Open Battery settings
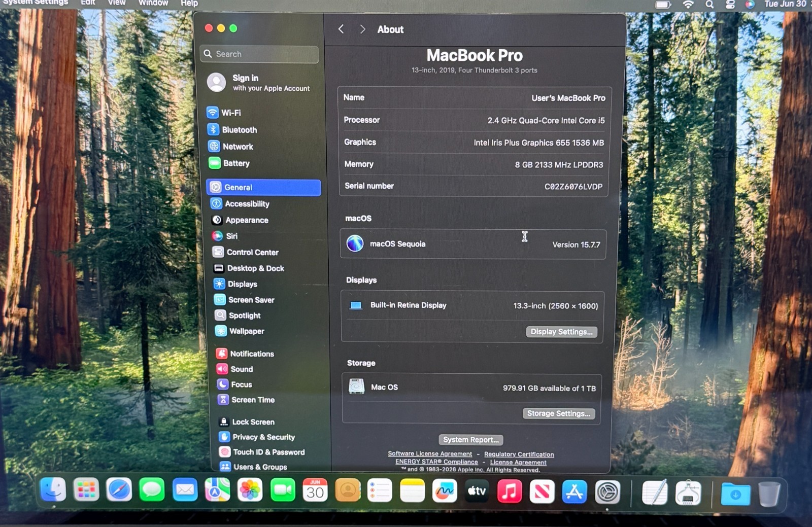The height and width of the screenshot is (527, 812). click(x=229, y=163)
